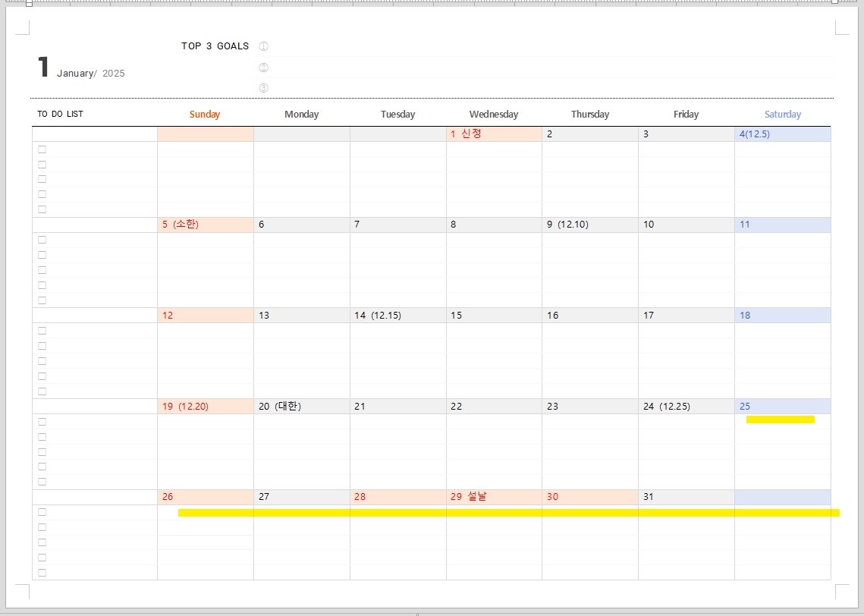Click the date 3 Friday cell
This screenshot has height=616, width=864.
tap(686, 134)
